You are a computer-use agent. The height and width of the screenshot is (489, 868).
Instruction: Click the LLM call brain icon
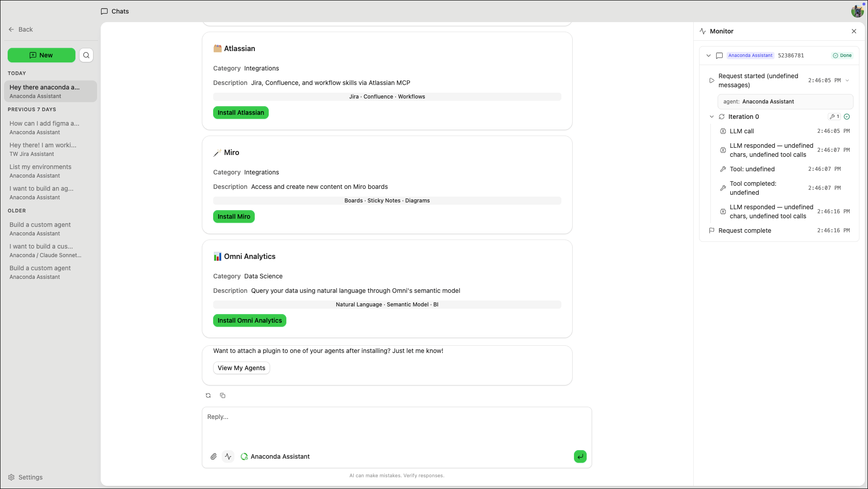coord(723,131)
